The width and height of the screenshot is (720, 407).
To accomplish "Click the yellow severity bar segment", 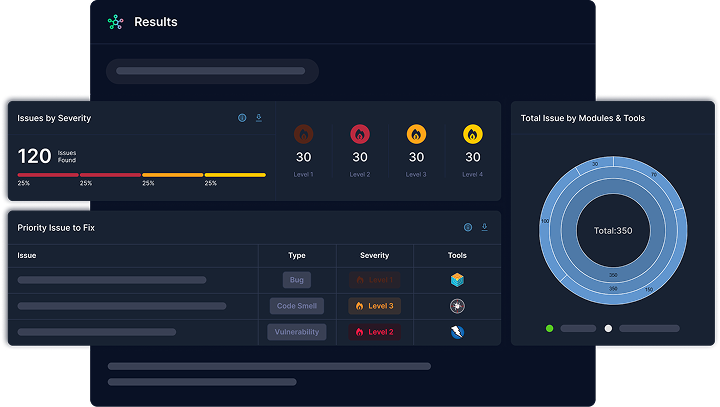I will coord(235,175).
